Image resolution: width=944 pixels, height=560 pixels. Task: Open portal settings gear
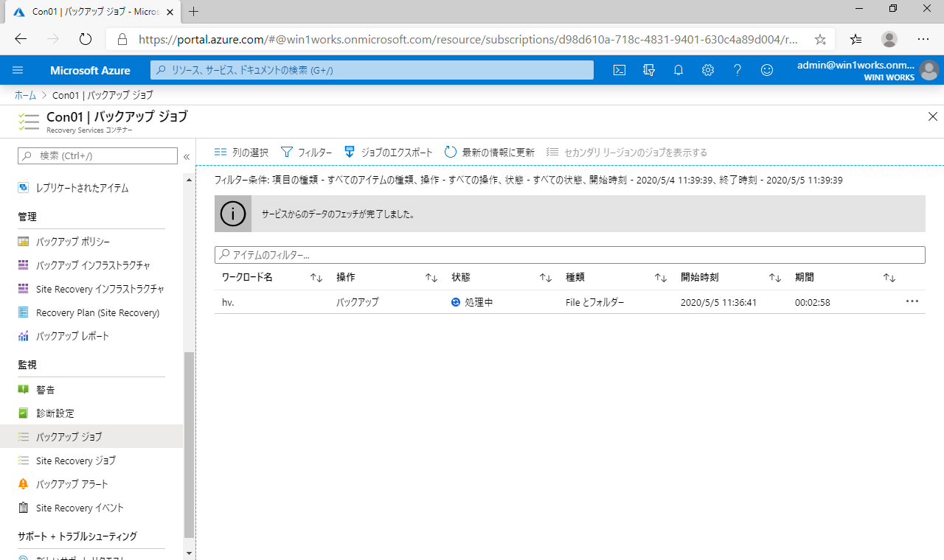pyautogui.click(x=708, y=70)
